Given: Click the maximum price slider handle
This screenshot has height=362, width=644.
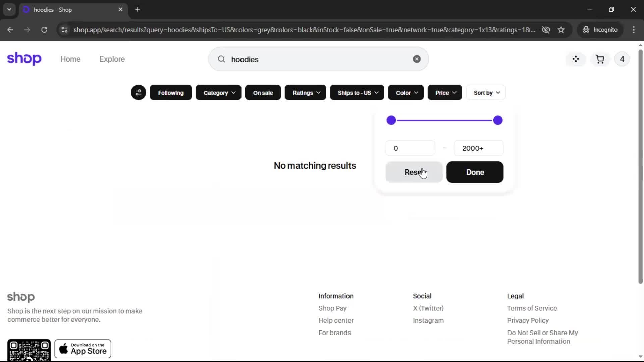Looking at the screenshot, I should coord(498,120).
